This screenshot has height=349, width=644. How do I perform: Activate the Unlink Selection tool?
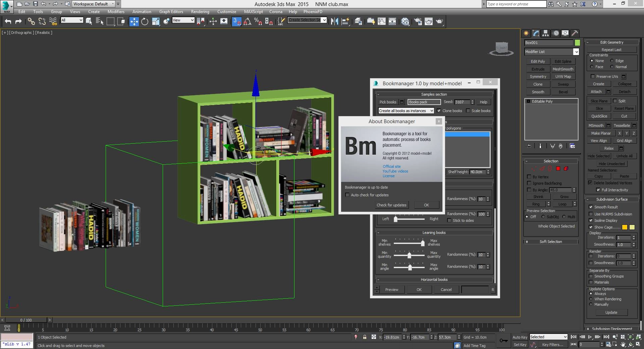[x=42, y=21]
